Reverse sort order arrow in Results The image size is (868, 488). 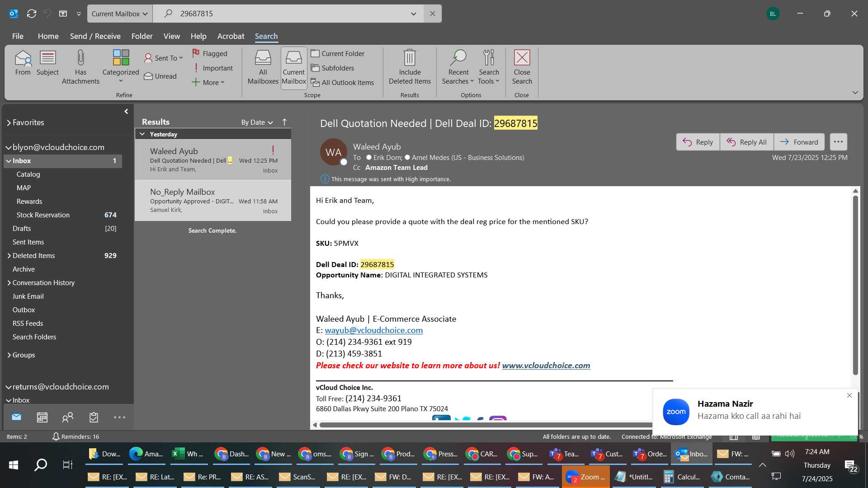284,122
